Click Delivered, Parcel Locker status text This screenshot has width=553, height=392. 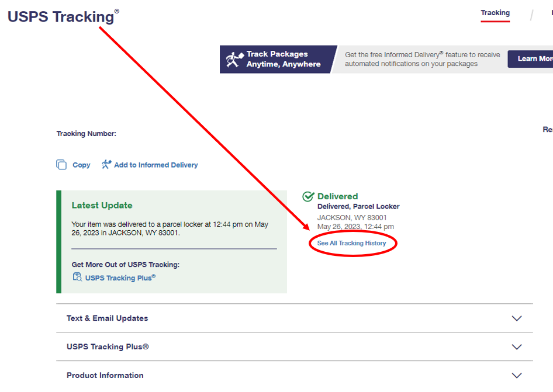point(358,207)
